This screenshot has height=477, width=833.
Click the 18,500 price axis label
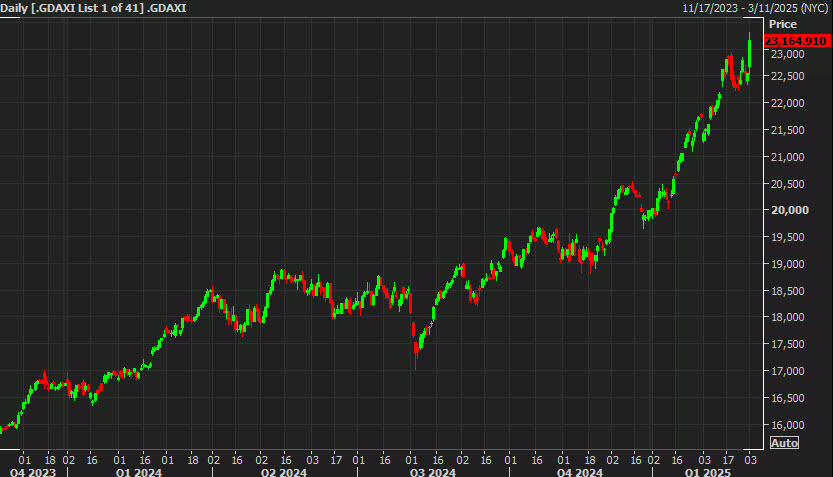pyautogui.click(x=787, y=291)
